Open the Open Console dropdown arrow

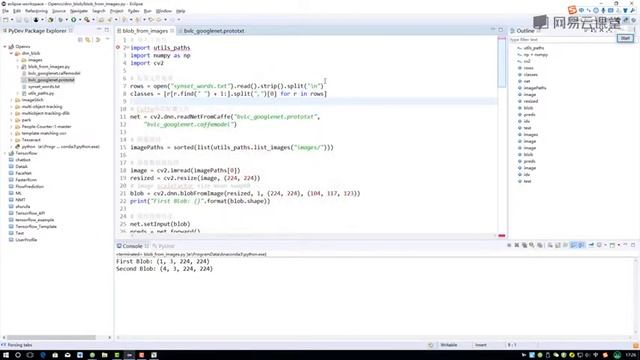[x=619, y=245]
